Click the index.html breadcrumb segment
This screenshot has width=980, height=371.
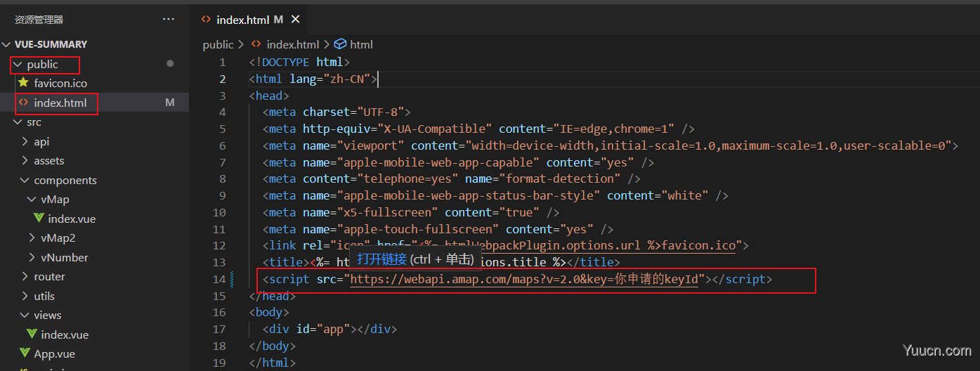tap(293, 44)
